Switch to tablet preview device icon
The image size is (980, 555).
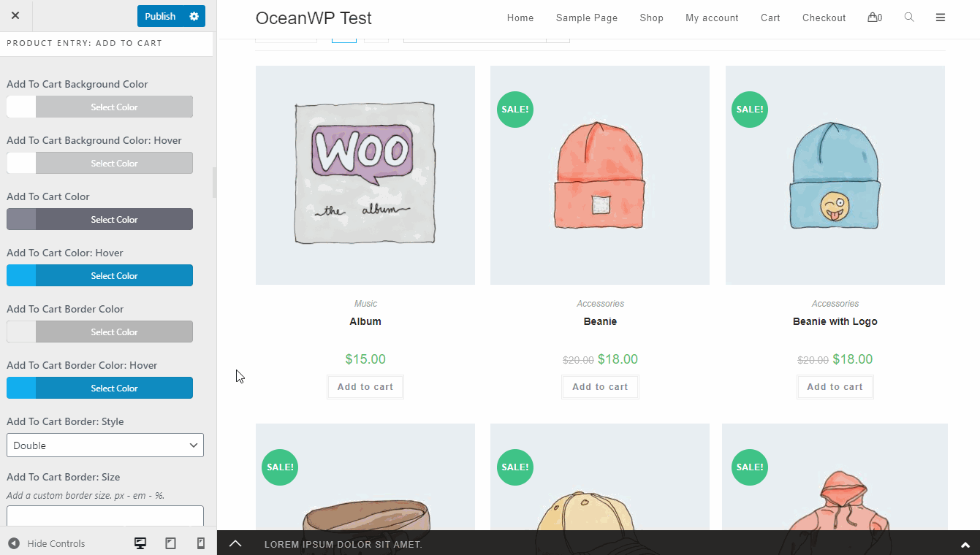(170, 543)
